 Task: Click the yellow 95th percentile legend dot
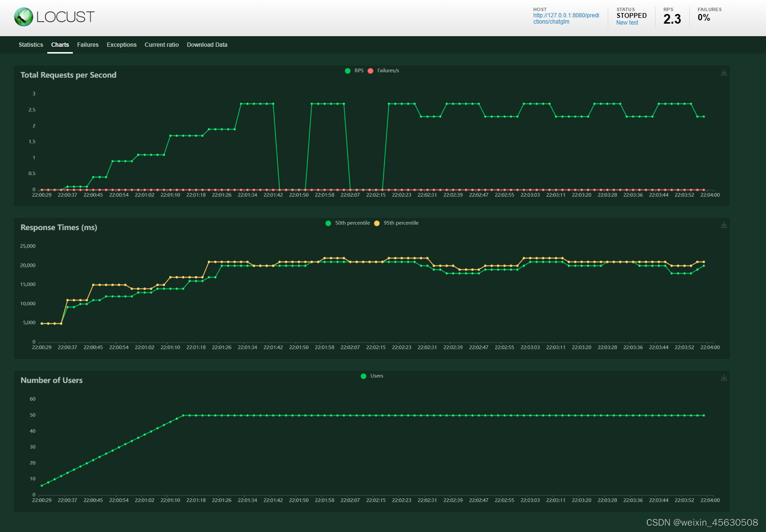click(377, 223)
